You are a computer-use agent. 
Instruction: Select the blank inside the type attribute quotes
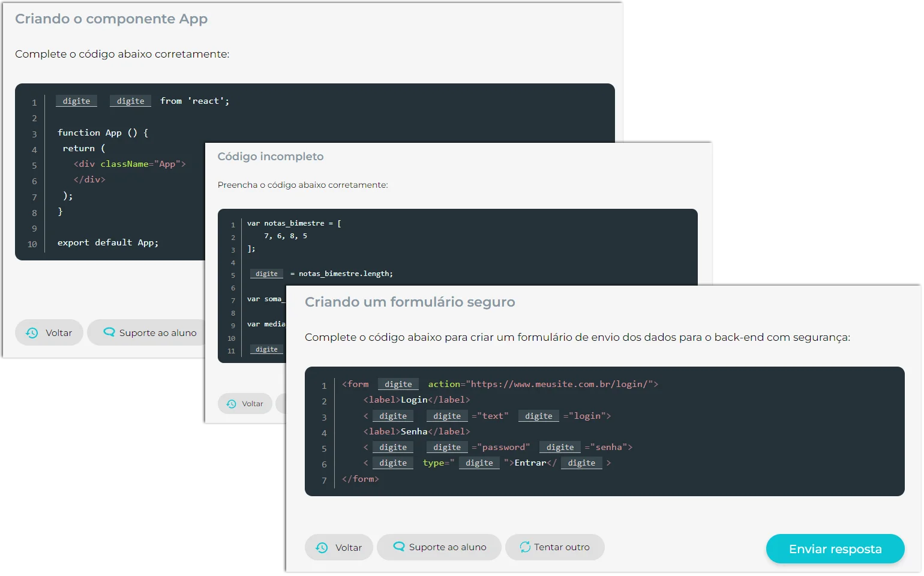click(479, 463)
